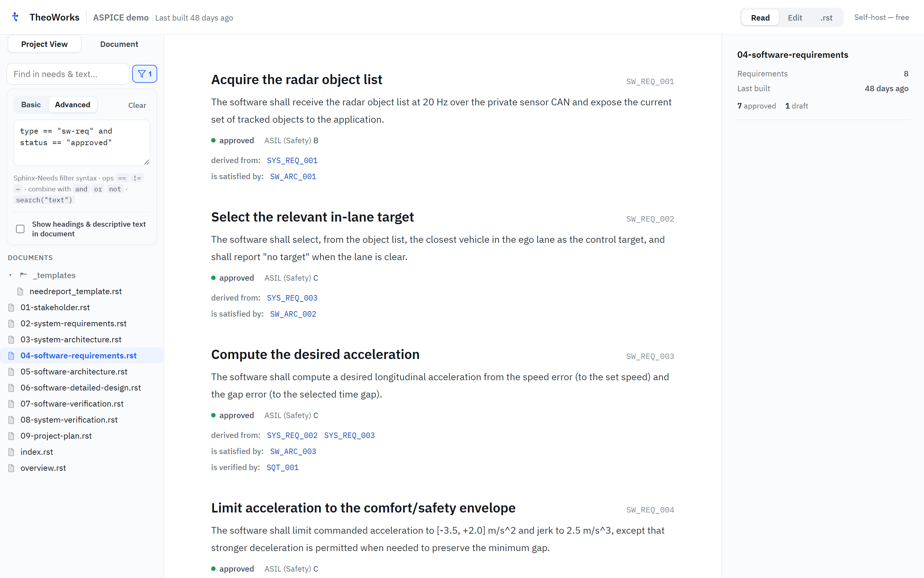Enable Show headings & descriptive text checkbox
This screenshot has height=578, width=924.
coord(20,229)
